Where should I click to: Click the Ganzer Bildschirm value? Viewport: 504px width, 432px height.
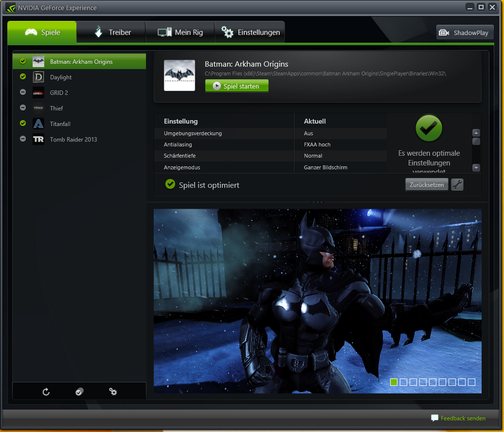coord(325,167)
